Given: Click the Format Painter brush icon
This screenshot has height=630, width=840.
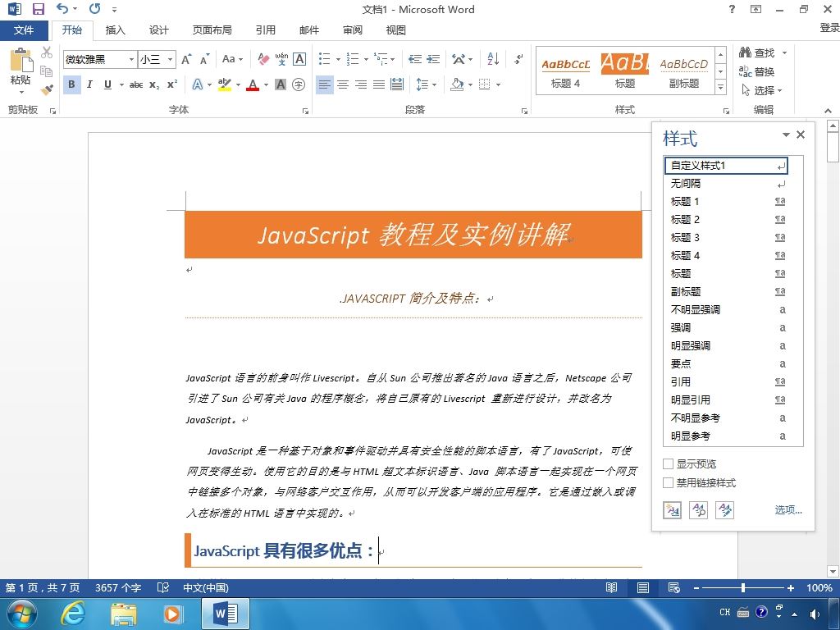Looking at the screenshot, I should (x=47, y=89).
